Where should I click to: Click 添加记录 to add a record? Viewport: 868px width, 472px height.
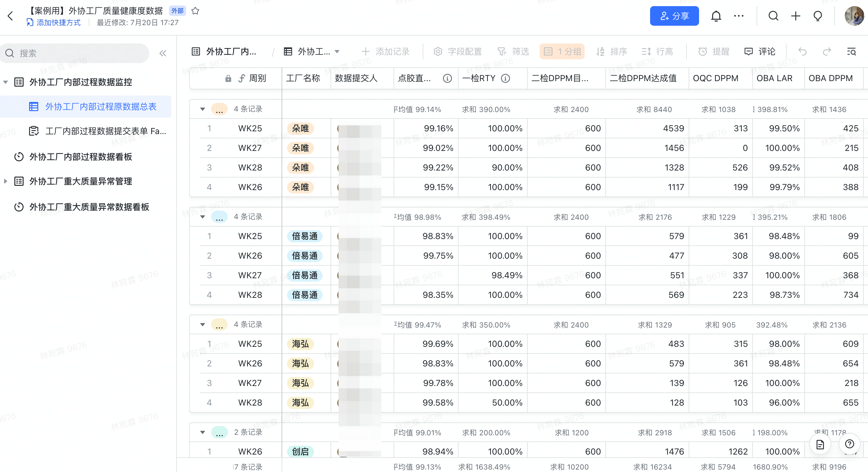(385, 51)
